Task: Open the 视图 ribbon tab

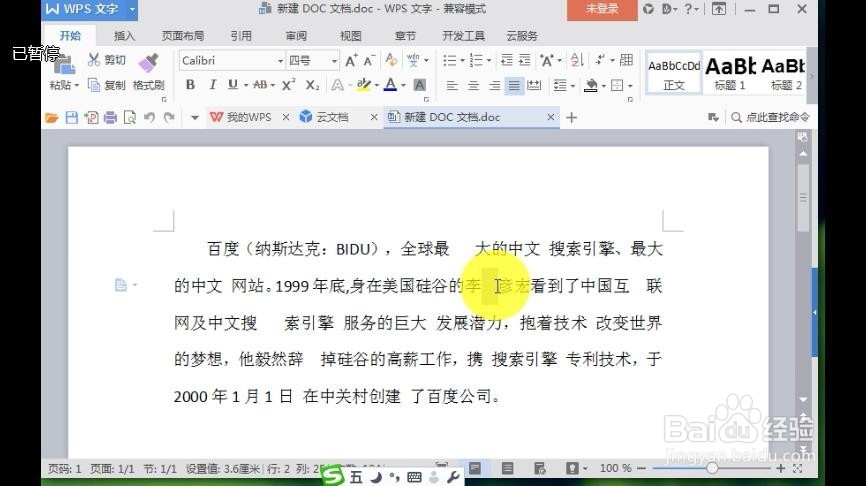Action: (350, 36)
